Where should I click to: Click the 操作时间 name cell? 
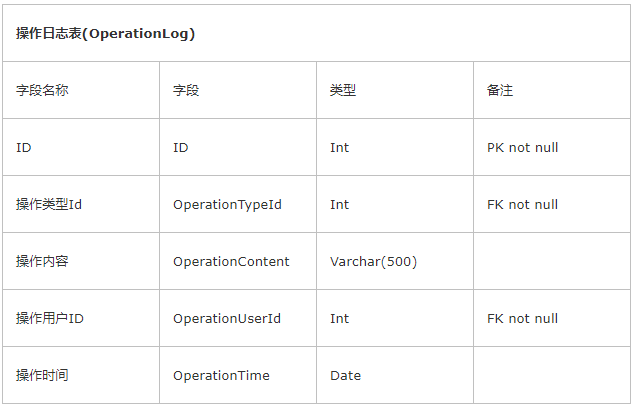pos(81,375)
